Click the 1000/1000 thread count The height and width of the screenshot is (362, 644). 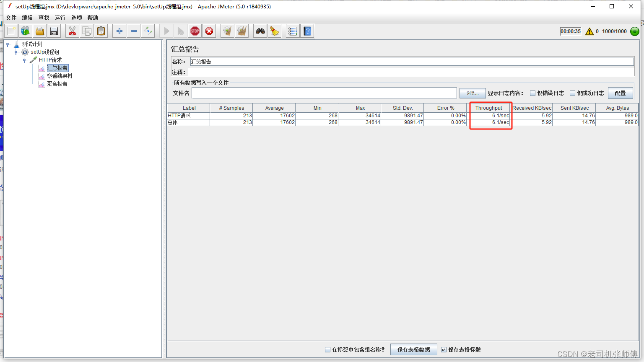click(614, 31)
